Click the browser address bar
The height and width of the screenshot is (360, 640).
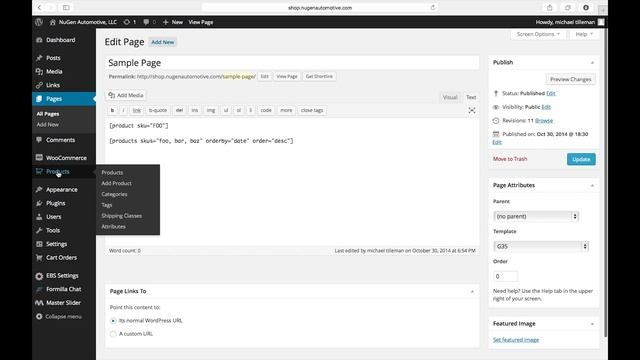(320, 7)
